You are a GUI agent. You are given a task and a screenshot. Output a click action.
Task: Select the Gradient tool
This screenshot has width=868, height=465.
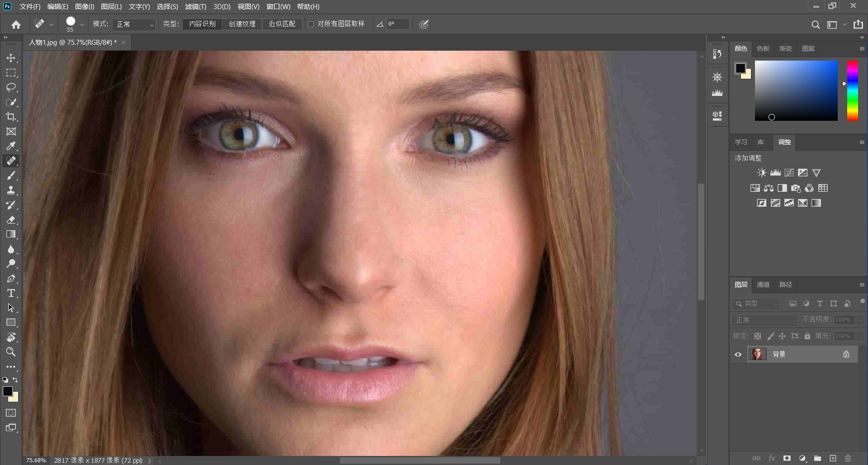coord(11,234)
